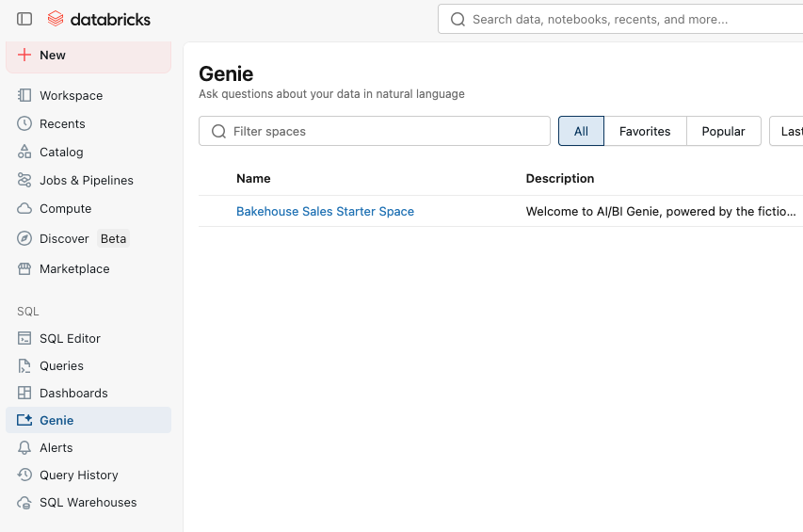The image size is (803, 532).
Task: Click the SQL Editor icon
Action: tap(24, 338)
